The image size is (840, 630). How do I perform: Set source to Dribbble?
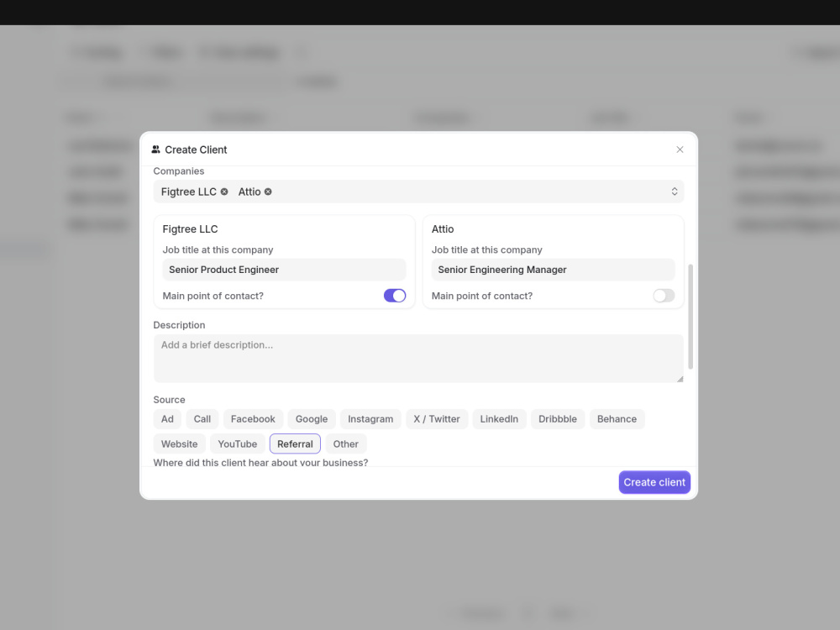[x=558, y=419]
